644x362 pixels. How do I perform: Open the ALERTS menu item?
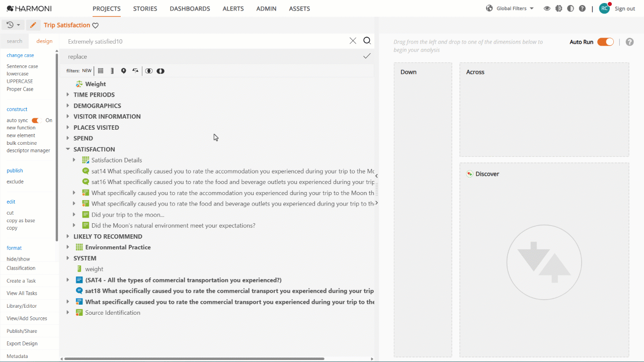click(x=233, y=9)
